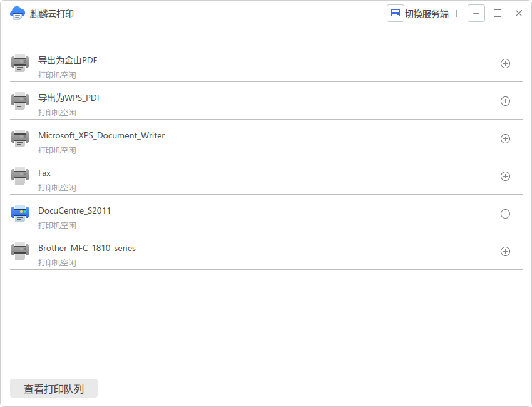The image size is (532, 407).
Task: Select the 导出为WPS_PDF printer name
Action: tap(69, 98)
